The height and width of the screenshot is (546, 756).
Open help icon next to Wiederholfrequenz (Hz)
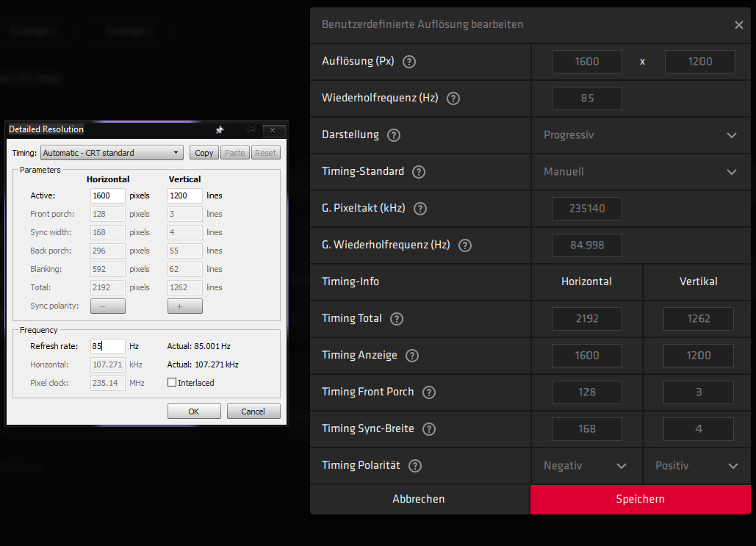click(453, 98)
